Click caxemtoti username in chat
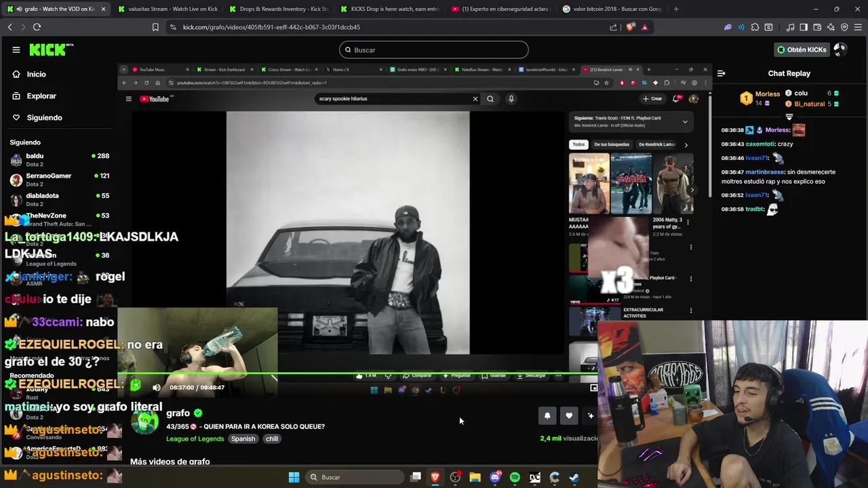 pos(759,144)
